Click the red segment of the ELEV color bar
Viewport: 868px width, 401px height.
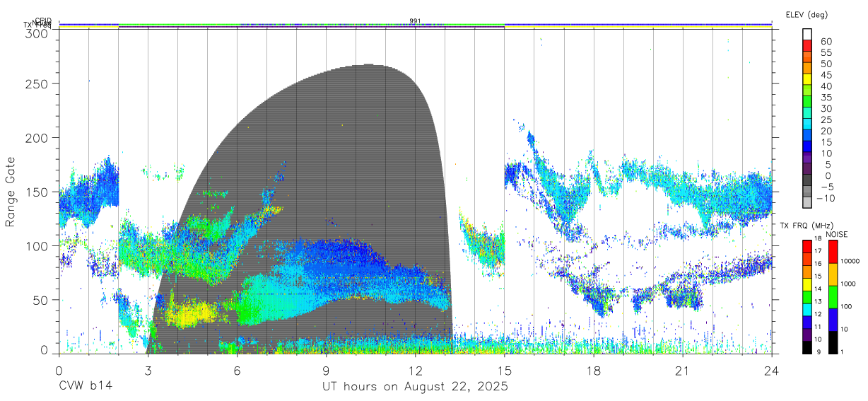tap(807, 45)
